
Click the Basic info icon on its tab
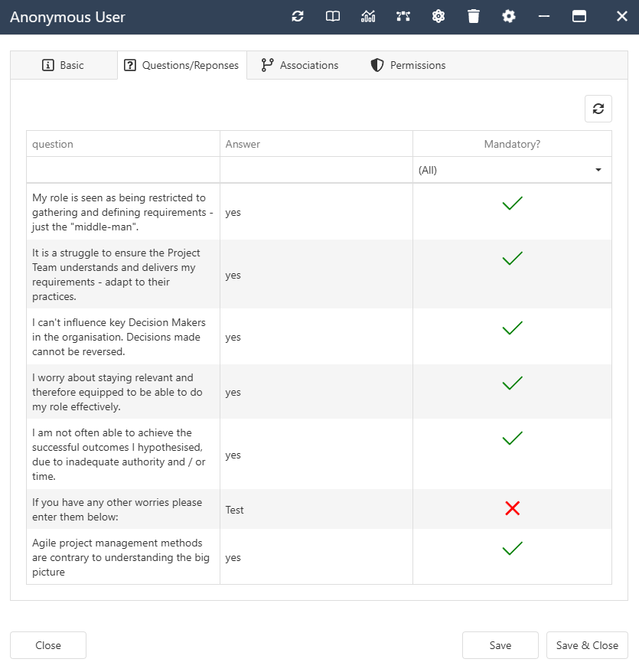pos(47,65)
